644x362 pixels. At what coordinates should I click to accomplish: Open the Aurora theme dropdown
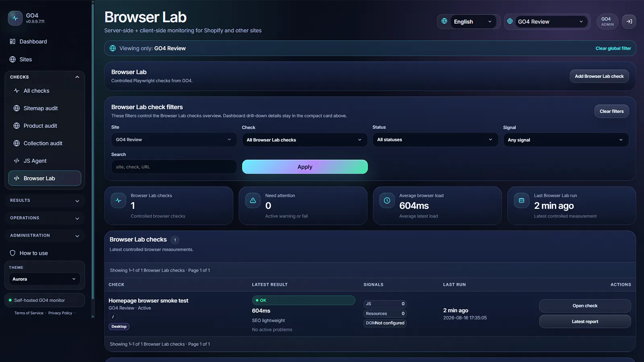click(x=44, y=279)
